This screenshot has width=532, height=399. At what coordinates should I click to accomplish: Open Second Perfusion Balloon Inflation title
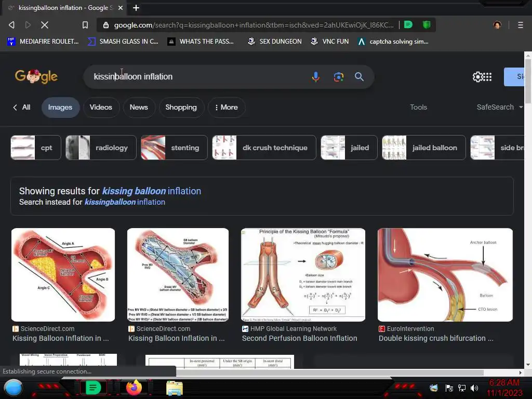(300, 338)
